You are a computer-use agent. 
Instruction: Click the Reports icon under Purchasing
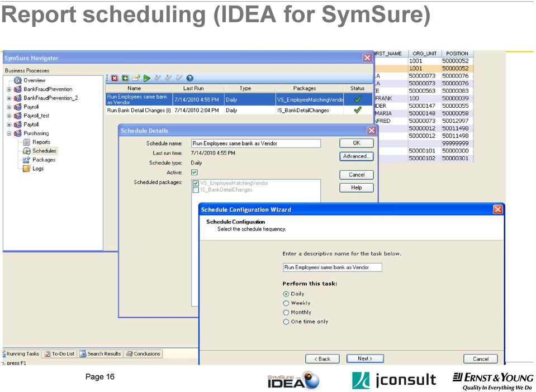[26, 142]
